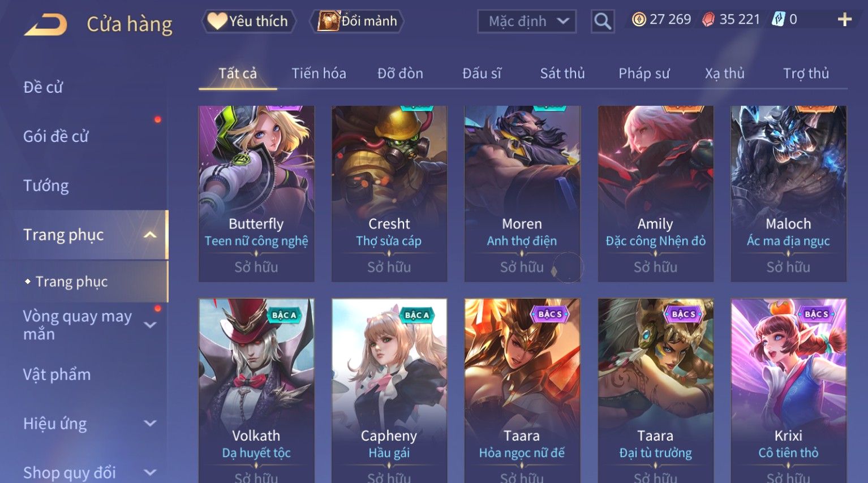Click the blue voucher currency icon

point(779,20)
